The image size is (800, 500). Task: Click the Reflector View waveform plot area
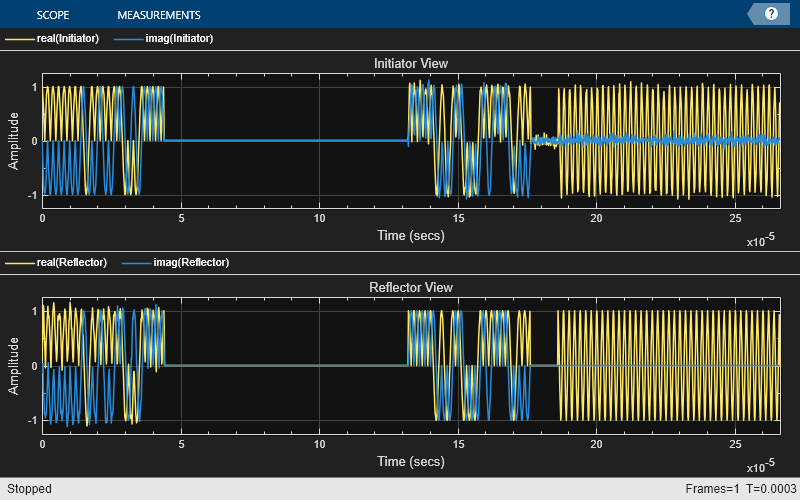coord(411,366)
